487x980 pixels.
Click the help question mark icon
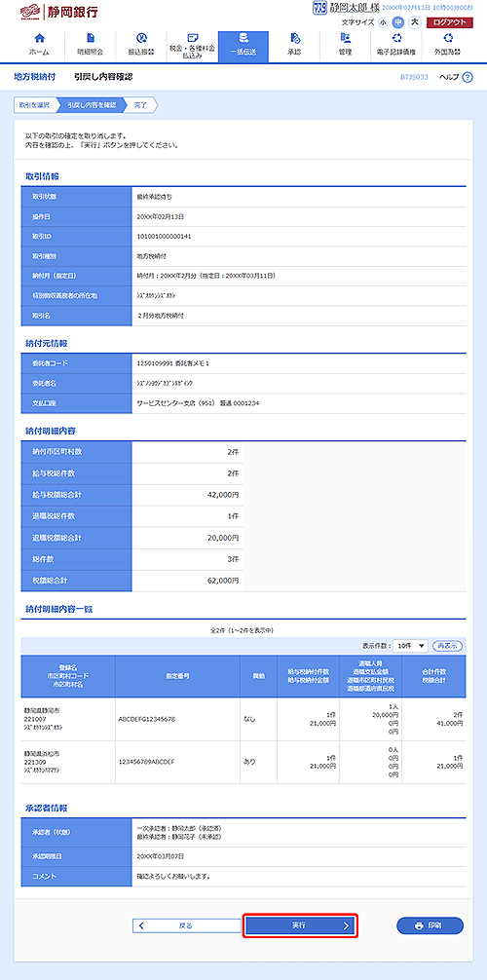click(x=467, y=77)
